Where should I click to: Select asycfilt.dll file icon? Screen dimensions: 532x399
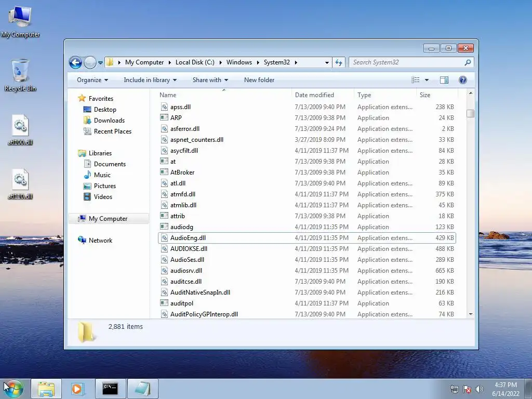coord(164,151)
